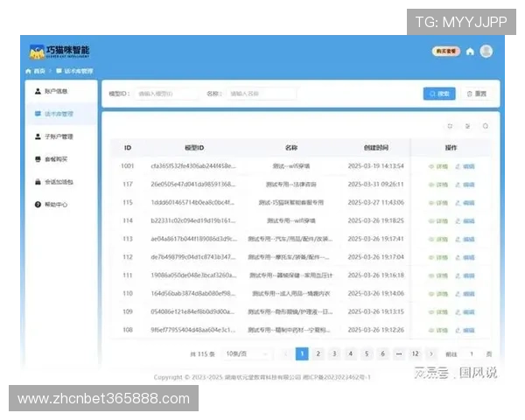Click model ID cell starting with 26e0505e47d041

[193, 185]
